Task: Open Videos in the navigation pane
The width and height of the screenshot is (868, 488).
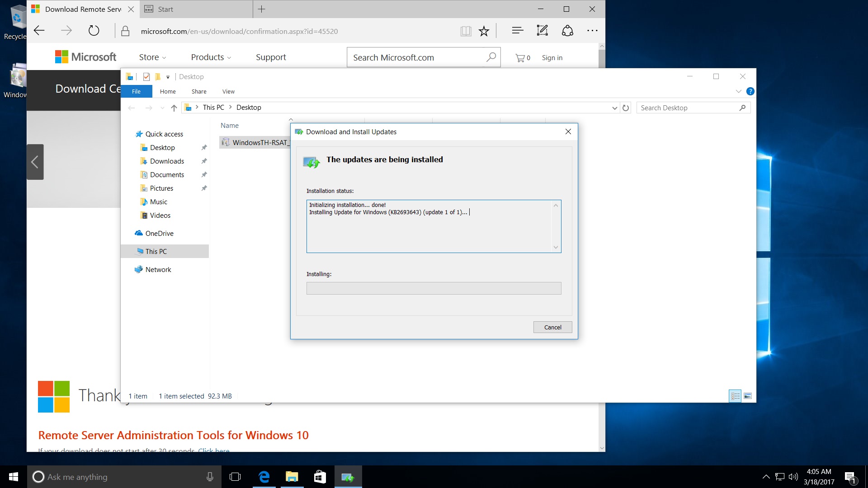Action: click(160, 216)
